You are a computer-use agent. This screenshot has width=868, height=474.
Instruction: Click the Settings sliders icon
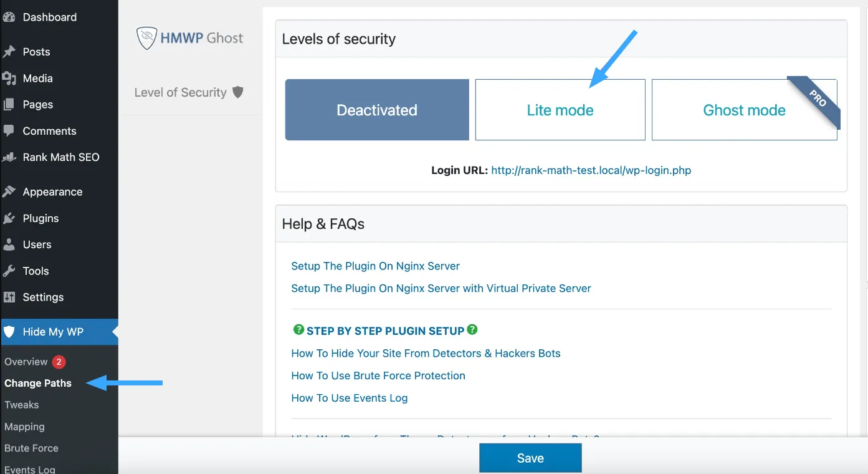click(9, 297)
